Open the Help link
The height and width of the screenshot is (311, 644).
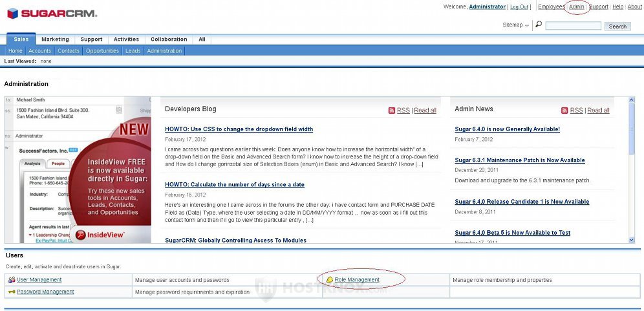(x=617, y=6)
